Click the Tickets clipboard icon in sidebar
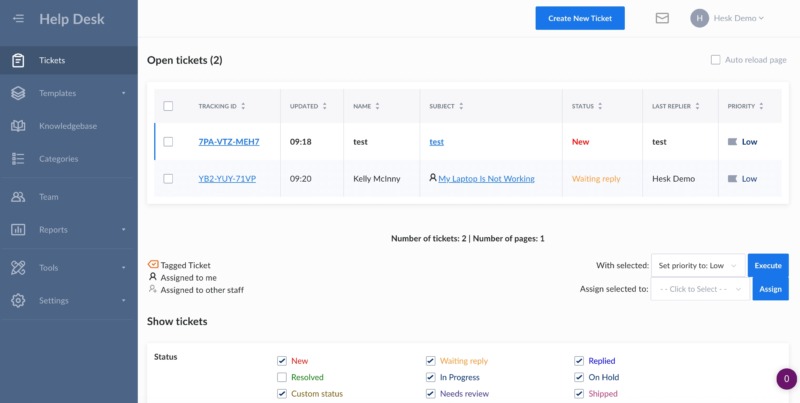 tap(18, 61)
